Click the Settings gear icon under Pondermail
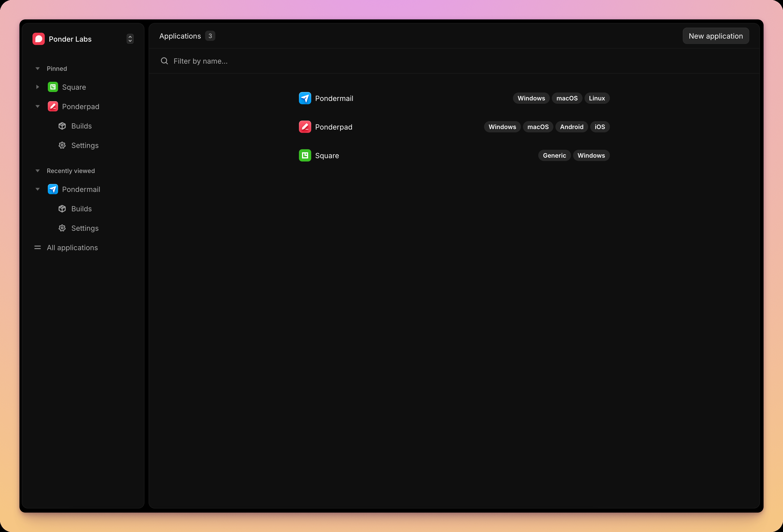Image resolution: width=783 pixels, height=532 pixels. [62, 228]
